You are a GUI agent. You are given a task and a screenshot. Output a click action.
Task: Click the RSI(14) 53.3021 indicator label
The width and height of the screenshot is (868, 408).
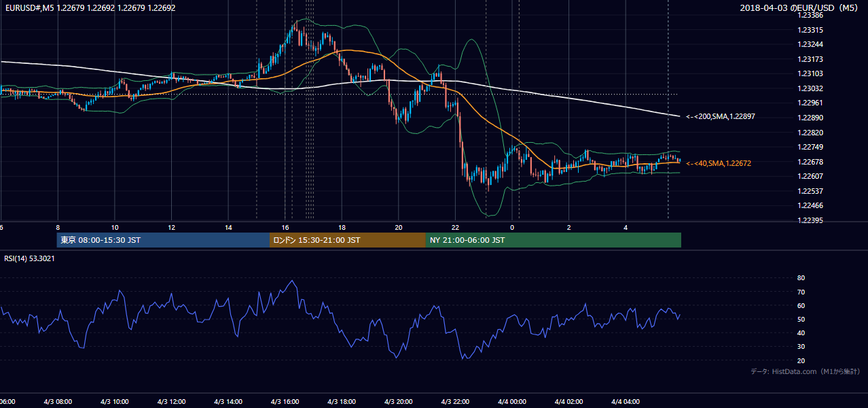tap(30, 258)
